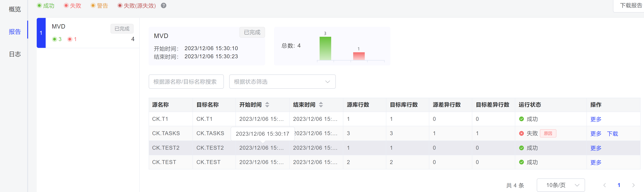Click the source/target name search field
The width and height of the screenshot is (644, 192).
point(186,82)
